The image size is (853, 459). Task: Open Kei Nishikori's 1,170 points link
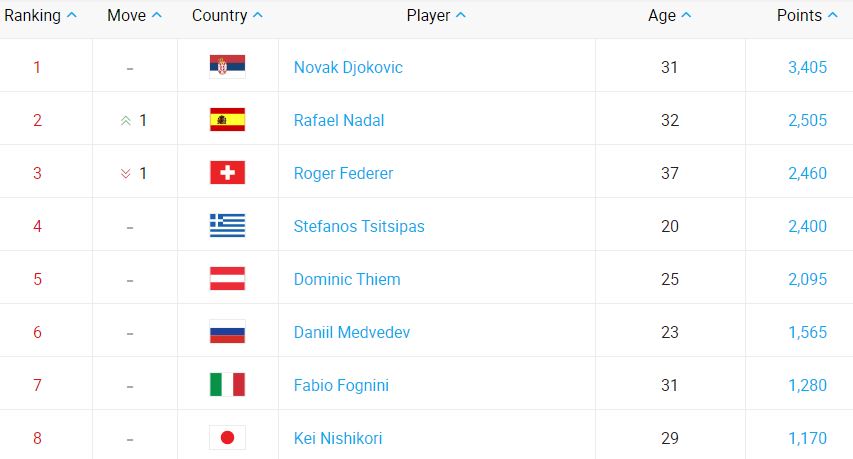point(807,438)
